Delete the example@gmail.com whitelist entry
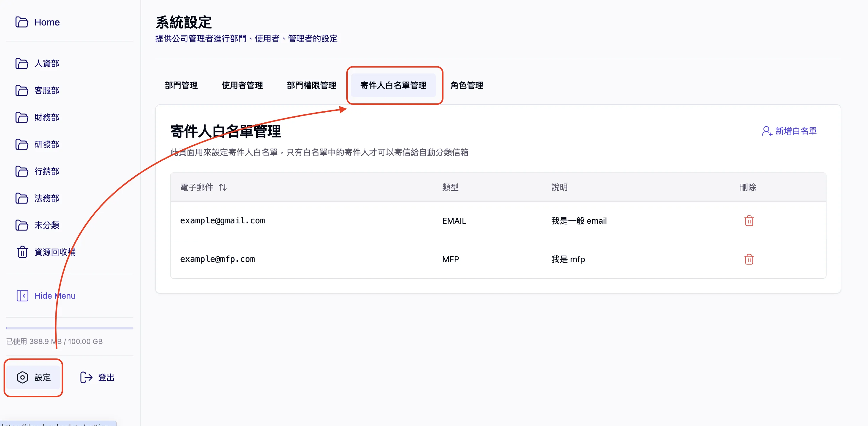This screenshot has height=426, width=868. pyautogui.click(x=749, y=221)
